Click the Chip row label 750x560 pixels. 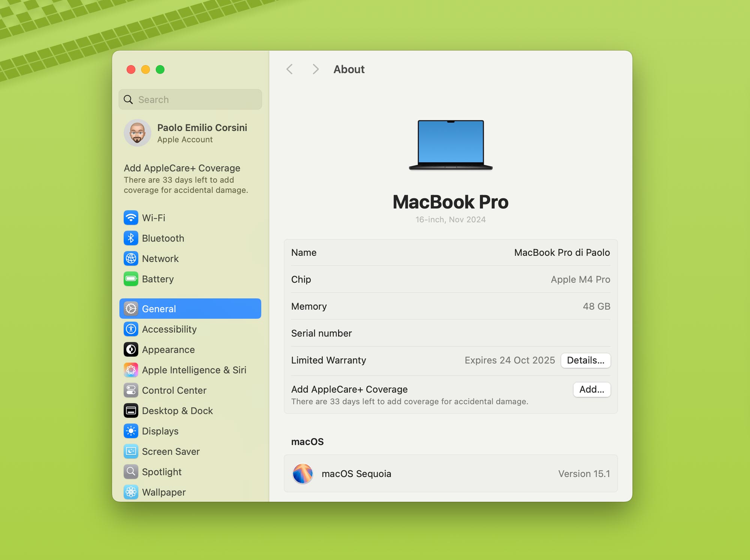tap(301, 279)
